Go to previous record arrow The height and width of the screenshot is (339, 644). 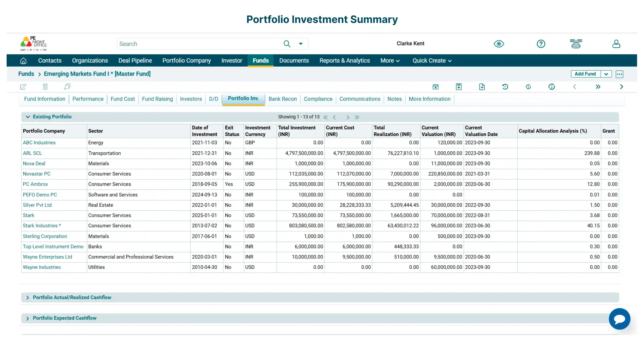(575, 87)
